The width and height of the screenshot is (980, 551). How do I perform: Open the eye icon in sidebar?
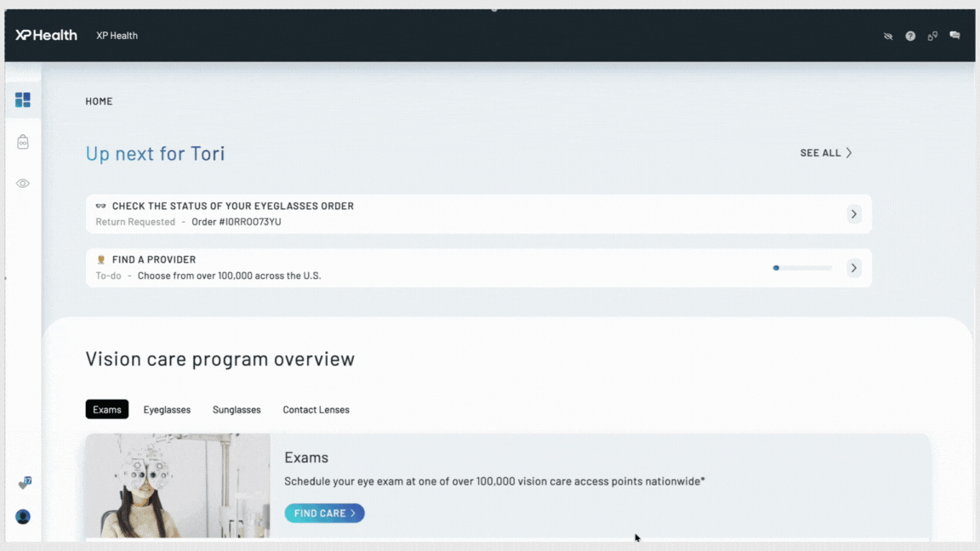point(22,183)
